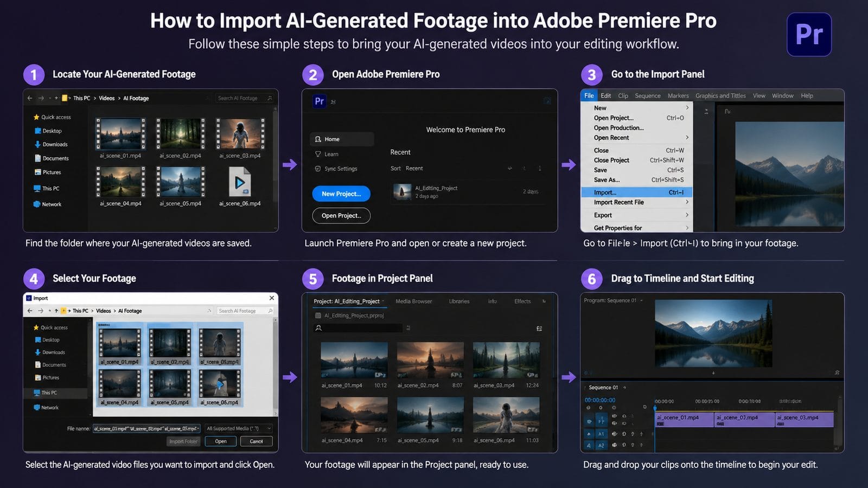Switch to the Media Browser tab
Image resolution: width=868 pixels, height=488 pixels.
[414, 301]
